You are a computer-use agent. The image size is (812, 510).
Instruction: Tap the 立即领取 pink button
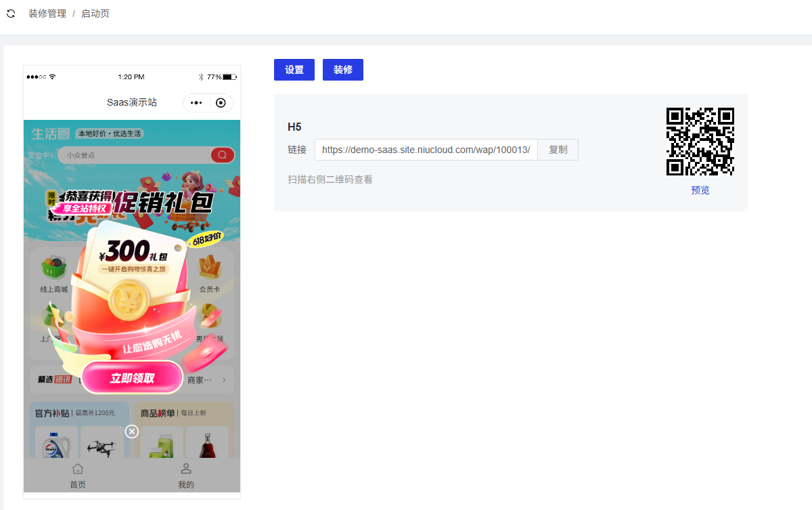[x=133, y=378]
